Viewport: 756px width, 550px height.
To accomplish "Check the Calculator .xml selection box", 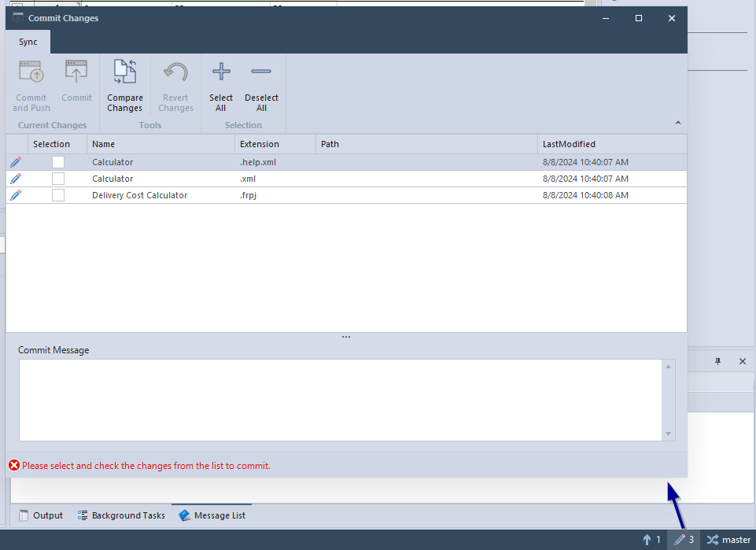I will click(58, 179).
